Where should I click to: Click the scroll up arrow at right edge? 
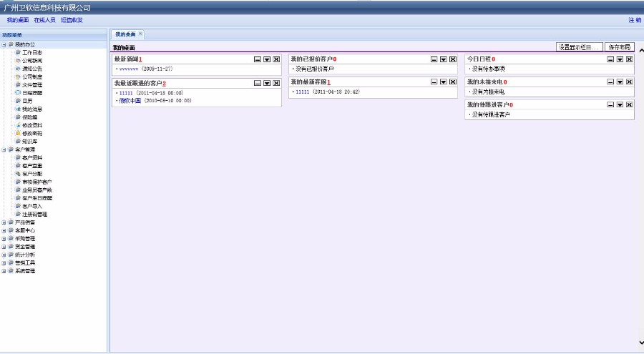coord(641,51)
